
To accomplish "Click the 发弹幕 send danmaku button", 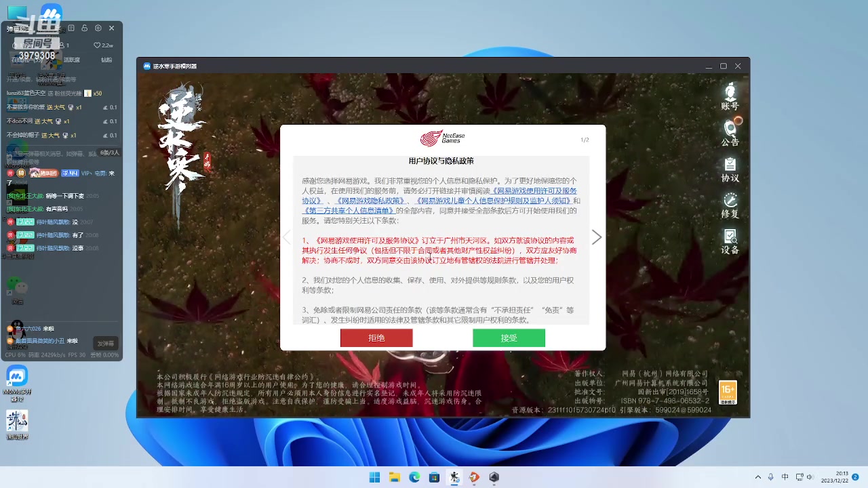I will [106, 344].
